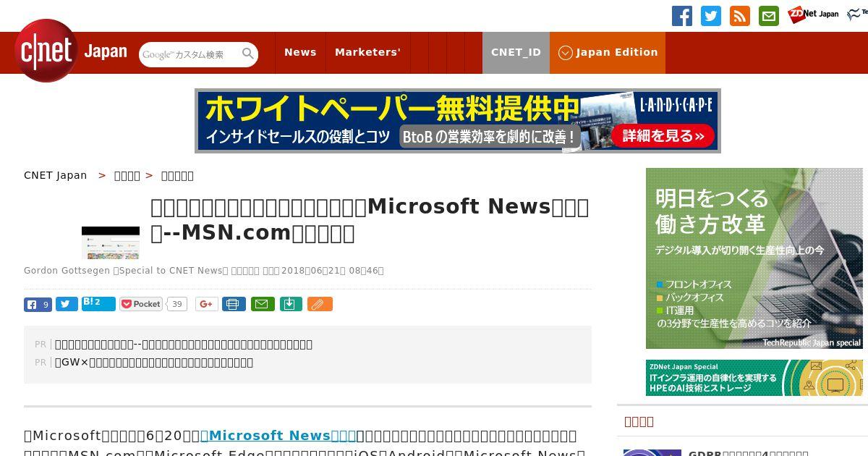
Task: Open the second PR link containing GW×
Action: click(154, 363)
